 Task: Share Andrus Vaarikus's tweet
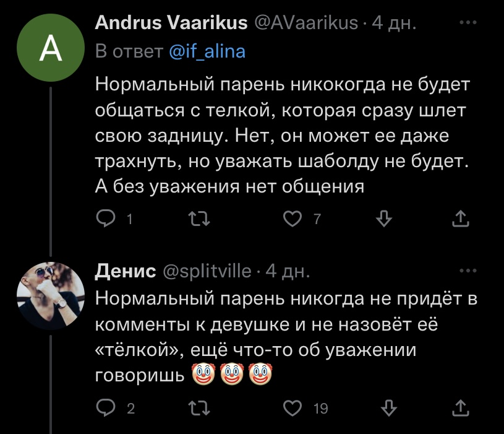click(461, 217)
